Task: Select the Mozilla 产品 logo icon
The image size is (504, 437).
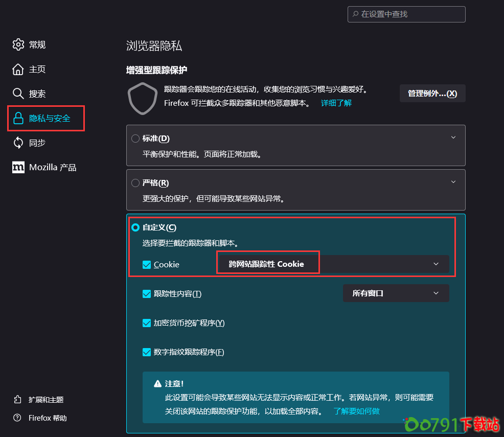Action: point(18,167)
